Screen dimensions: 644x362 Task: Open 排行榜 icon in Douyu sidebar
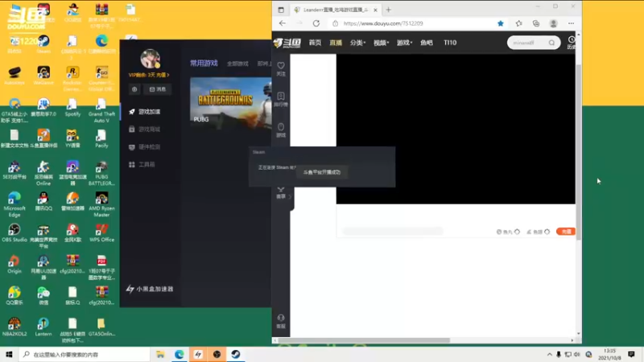tap(281, 99)
